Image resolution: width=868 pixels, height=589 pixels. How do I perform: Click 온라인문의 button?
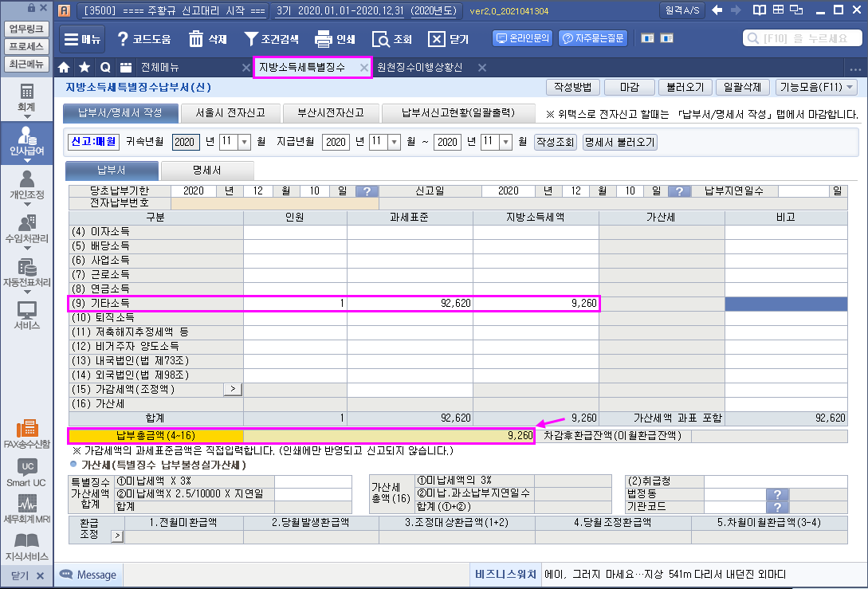(523, 38)
